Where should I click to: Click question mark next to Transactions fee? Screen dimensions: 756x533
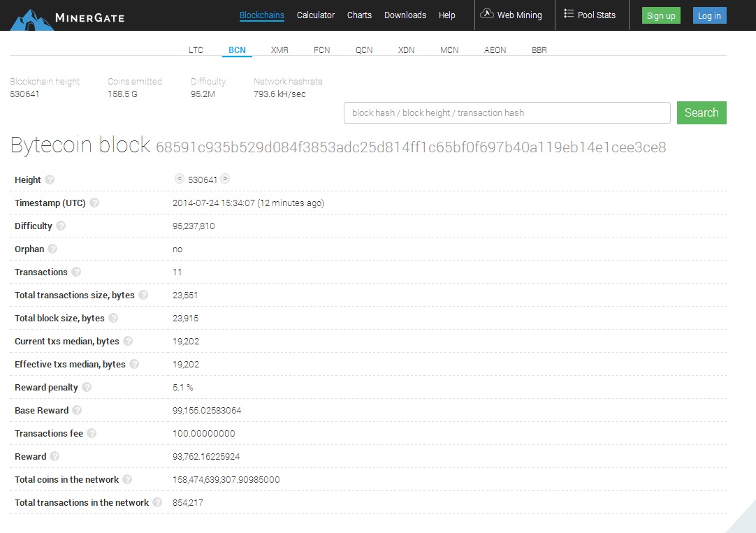coord(92,434)
